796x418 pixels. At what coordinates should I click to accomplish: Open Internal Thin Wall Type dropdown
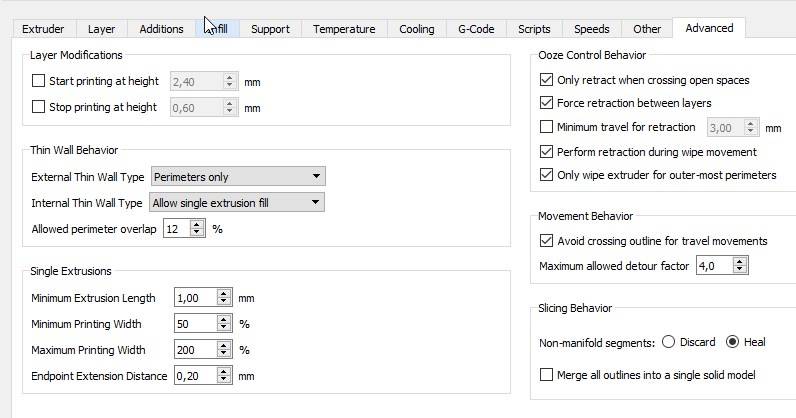point(237,203)
